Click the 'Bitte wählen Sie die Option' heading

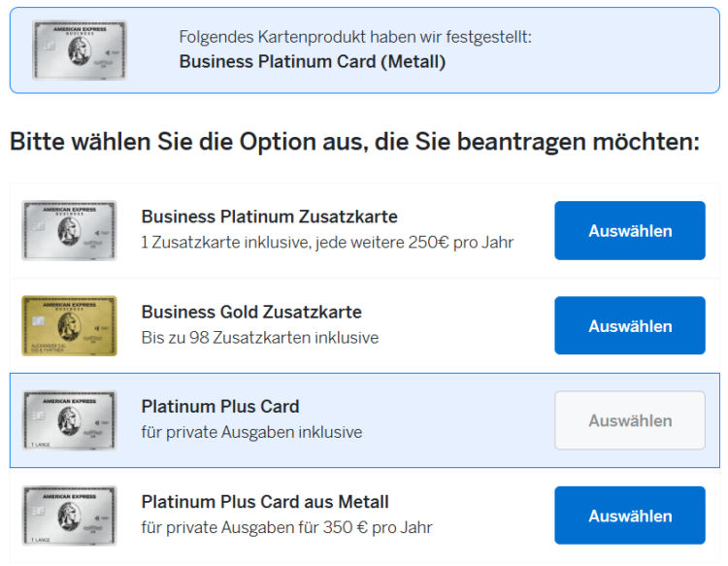click(354, 142)
